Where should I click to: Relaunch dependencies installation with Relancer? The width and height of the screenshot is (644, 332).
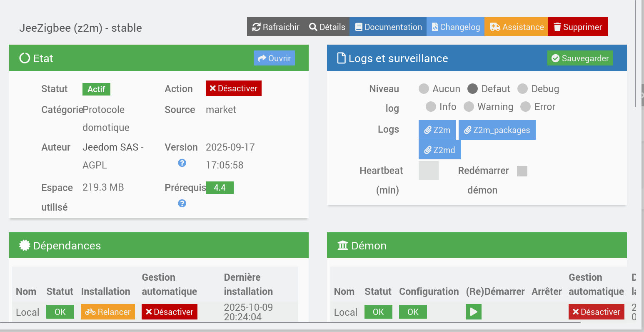coord(108,312)
